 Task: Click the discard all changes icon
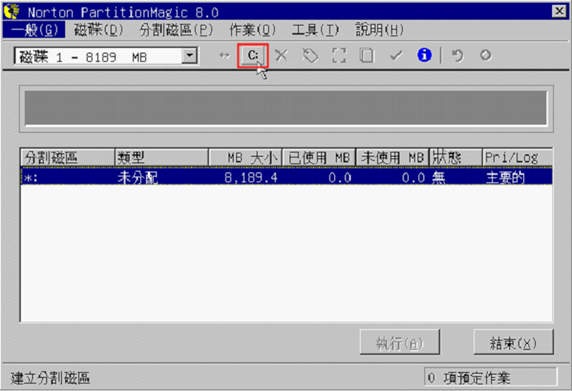pos(486,55)
